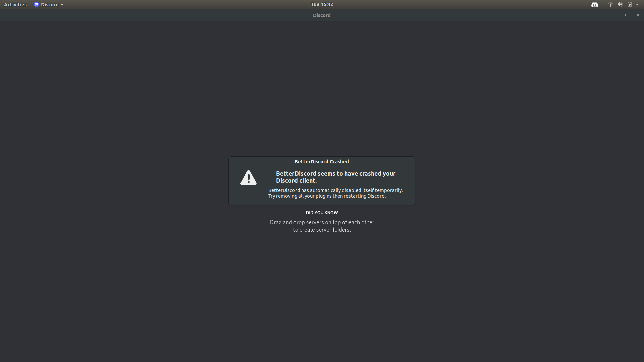Click the Wi-Fi status icon
Image resolution: width=644 pixels, height=362 pixels.
(x=610, y=4)
